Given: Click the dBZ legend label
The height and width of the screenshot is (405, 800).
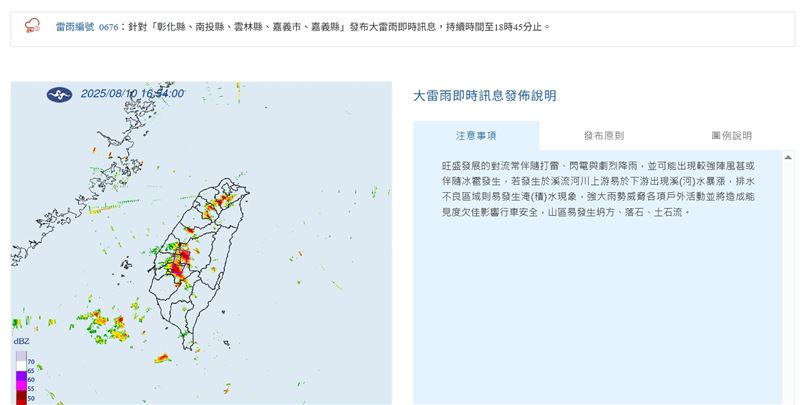Looking at the screenshot, I should (21, 341).
